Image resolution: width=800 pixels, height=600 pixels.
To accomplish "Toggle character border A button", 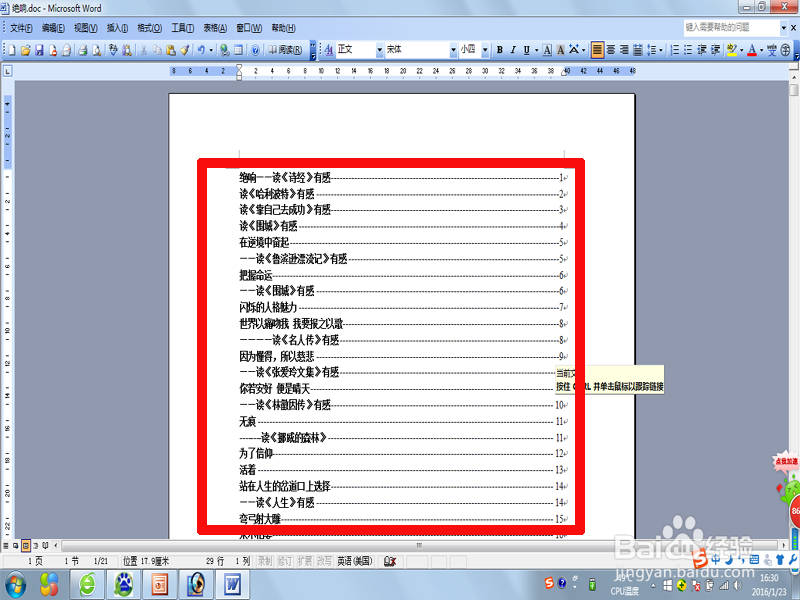I will [x=547, y=50].
